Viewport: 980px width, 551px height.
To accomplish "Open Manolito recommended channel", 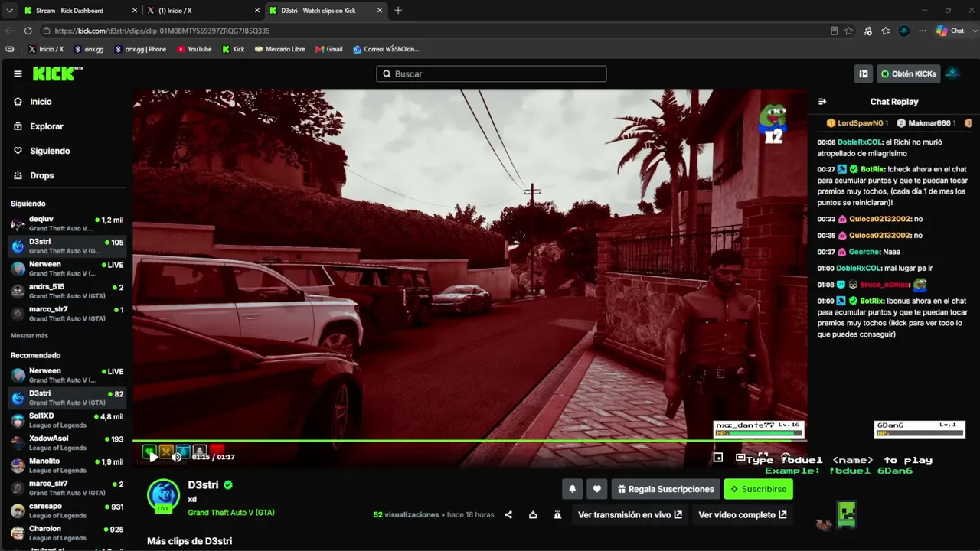I will click(67, 465).
